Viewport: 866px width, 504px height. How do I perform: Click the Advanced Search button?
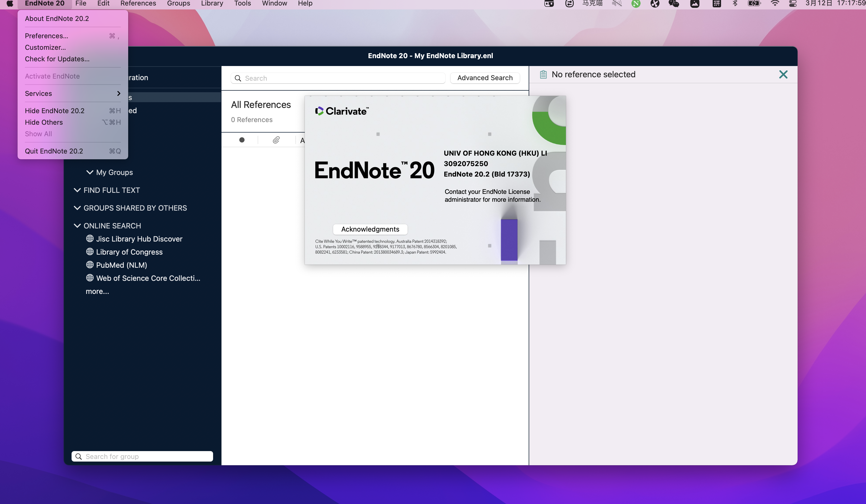[x=485, y=78]
